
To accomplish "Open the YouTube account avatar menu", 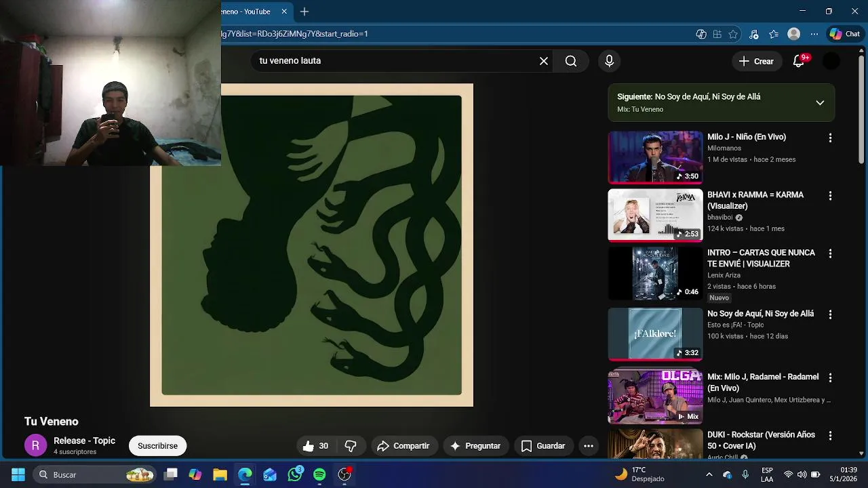I will click(831, 61).
